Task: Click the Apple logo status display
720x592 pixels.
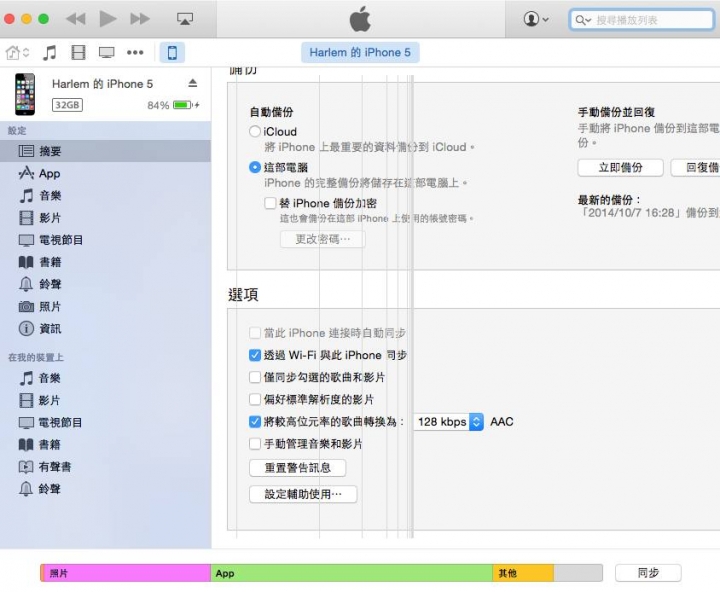Action: click(360, 19)
